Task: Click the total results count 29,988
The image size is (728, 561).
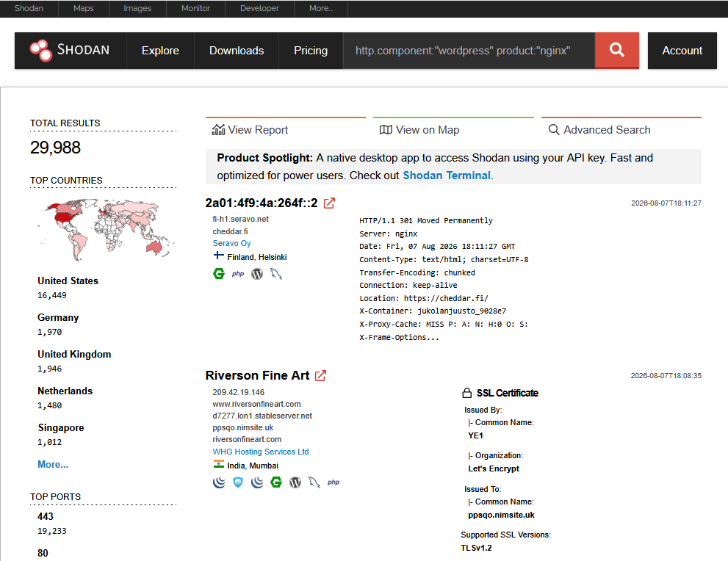Action: [x=55, y=148]
